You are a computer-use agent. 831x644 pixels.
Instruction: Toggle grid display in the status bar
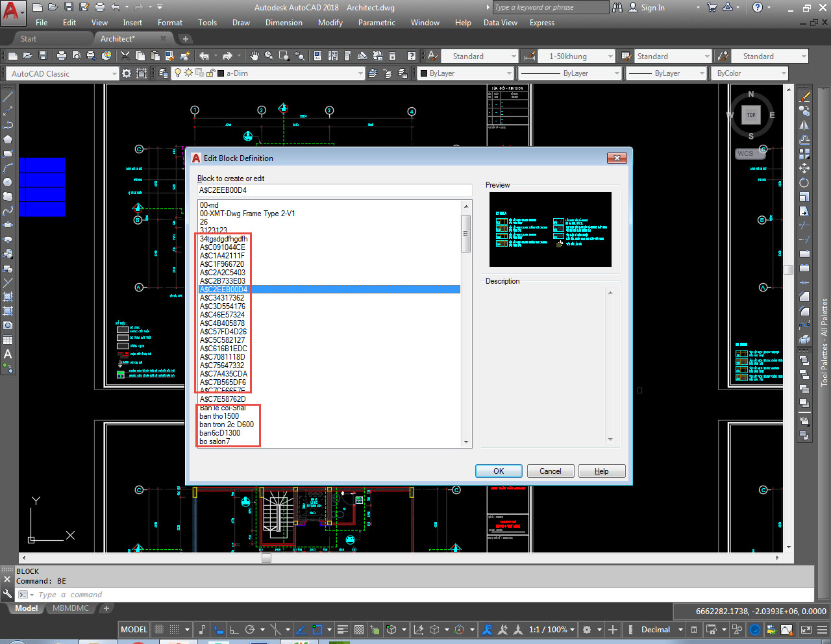coord(159,630)
